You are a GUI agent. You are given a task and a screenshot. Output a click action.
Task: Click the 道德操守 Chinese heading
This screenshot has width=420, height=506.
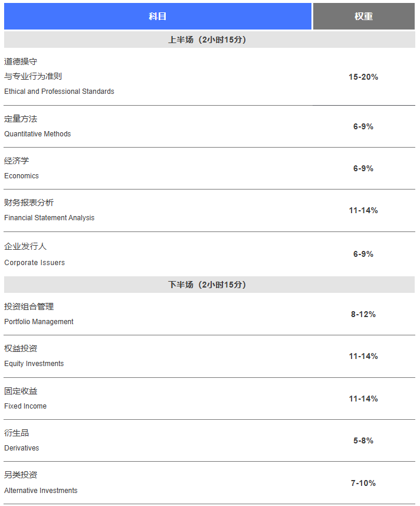coord(21,61)
